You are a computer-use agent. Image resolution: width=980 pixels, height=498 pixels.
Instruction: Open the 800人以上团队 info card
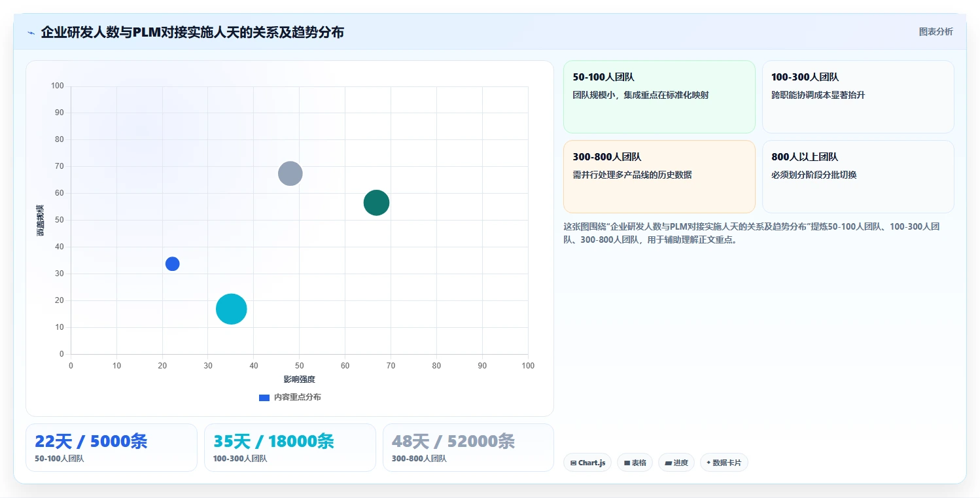(858, 177)
